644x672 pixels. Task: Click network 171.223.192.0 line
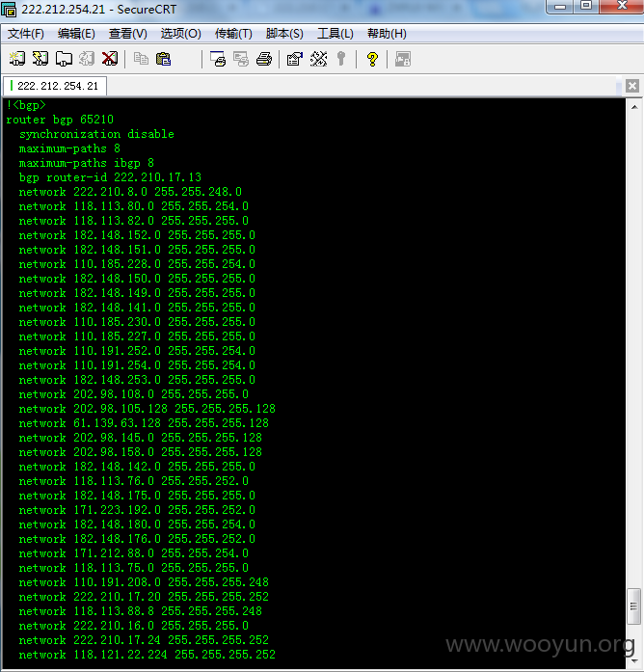coord(137,510)
